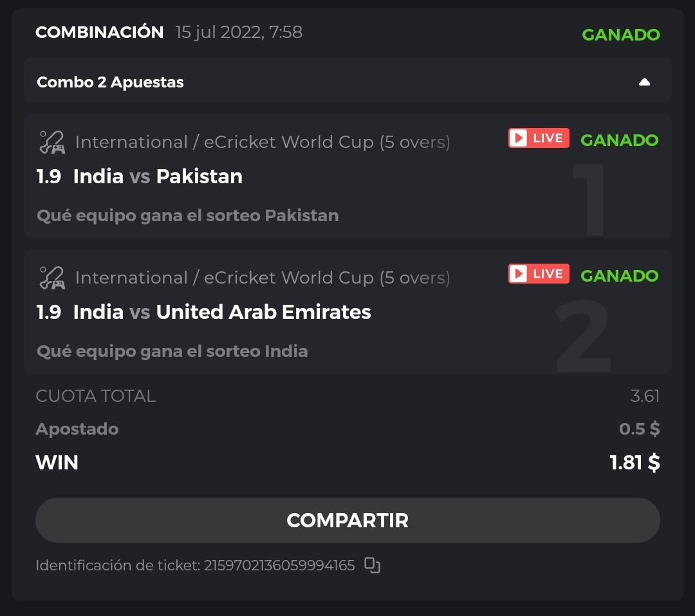The height and width of the screenshot is (616, 695).
Task: Click GANADO status on the Pakistan bet
Action: (x=619, y=140)
